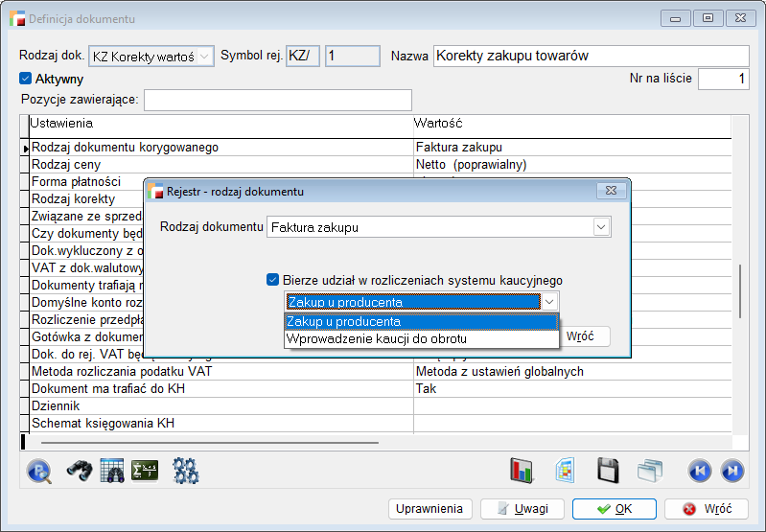Expand the Rodzaj dok. dropdown
Viewport: 766px width, 532px height.
pos(205,57)
